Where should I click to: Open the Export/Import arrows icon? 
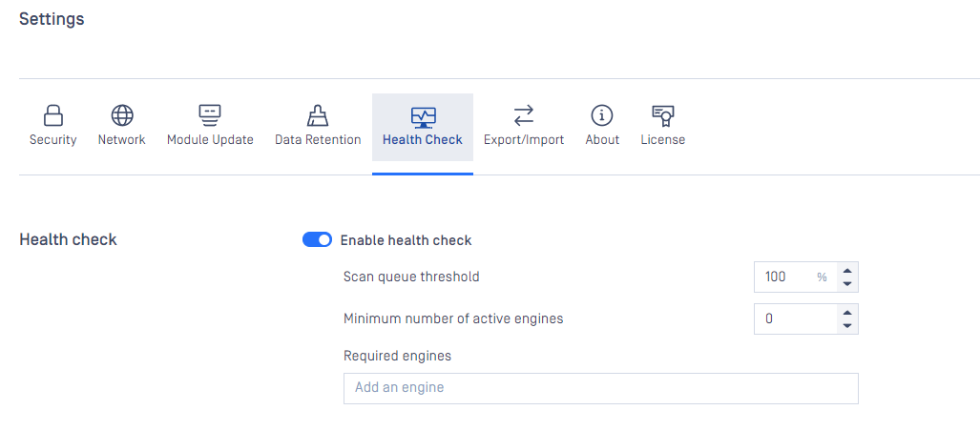click(x=524, y=115)
